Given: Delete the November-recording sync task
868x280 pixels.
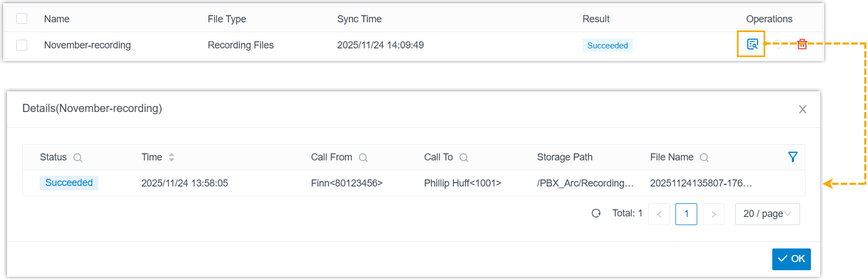Looking at the screenshot, I should 802,45.
